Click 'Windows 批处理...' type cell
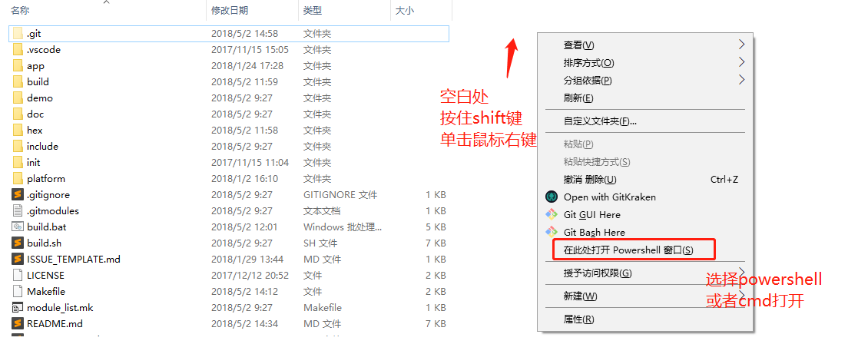868x354 pixels. pos(342,227)
